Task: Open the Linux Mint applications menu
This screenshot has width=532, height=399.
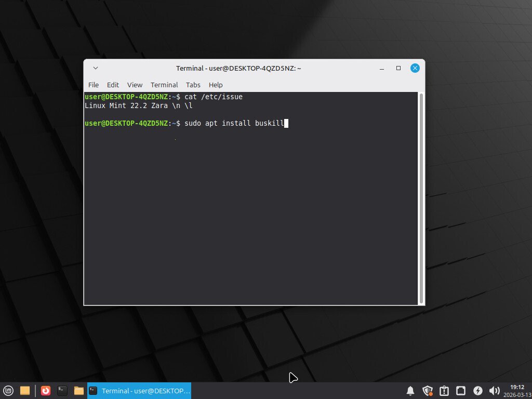Action: click(x=8, y=391)
